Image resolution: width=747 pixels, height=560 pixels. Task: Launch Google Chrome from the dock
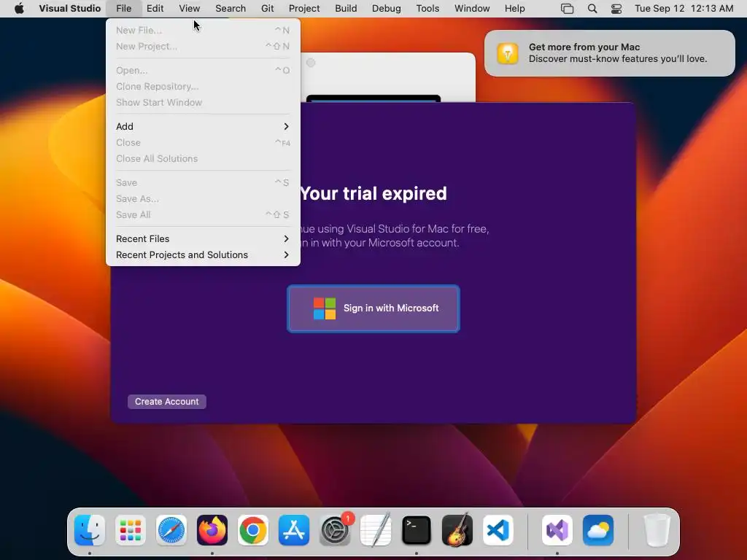pyautogui.click(x=253, y=530)
